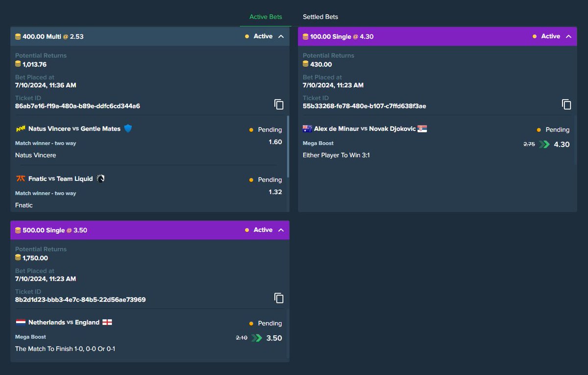Select ticket ID starting with 86ab7e16
The width and height of the screenshot is (588, 375).
click(77, 106)
